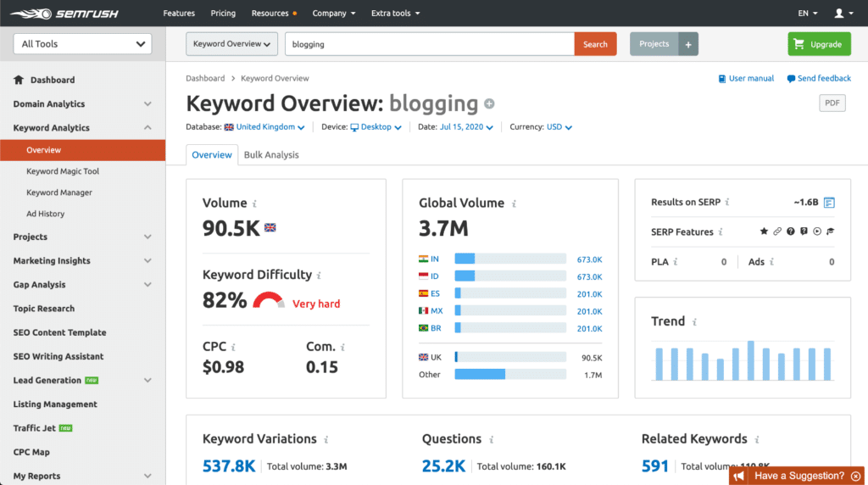Open Resources menu
The image size is (868, 485).
click(274, 14)
